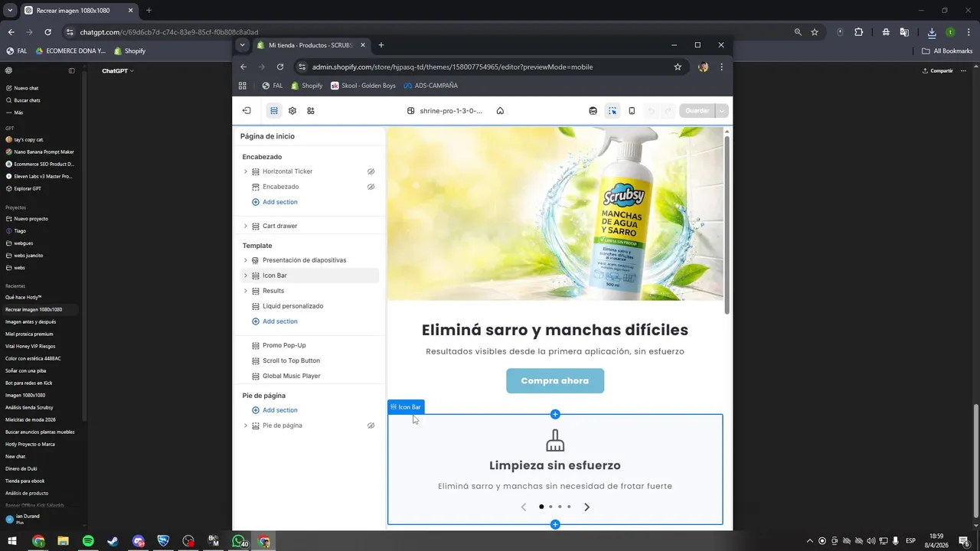Open new tab in Shopify window
The width and height of the screenshot is (980, 551).
tap(381, 45)
